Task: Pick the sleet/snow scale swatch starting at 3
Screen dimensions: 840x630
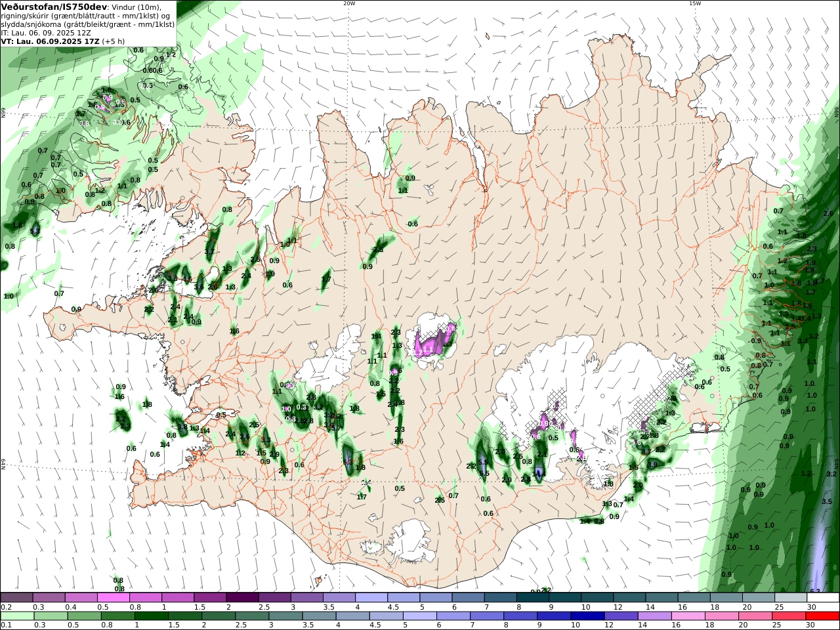Action: [307, 597]
